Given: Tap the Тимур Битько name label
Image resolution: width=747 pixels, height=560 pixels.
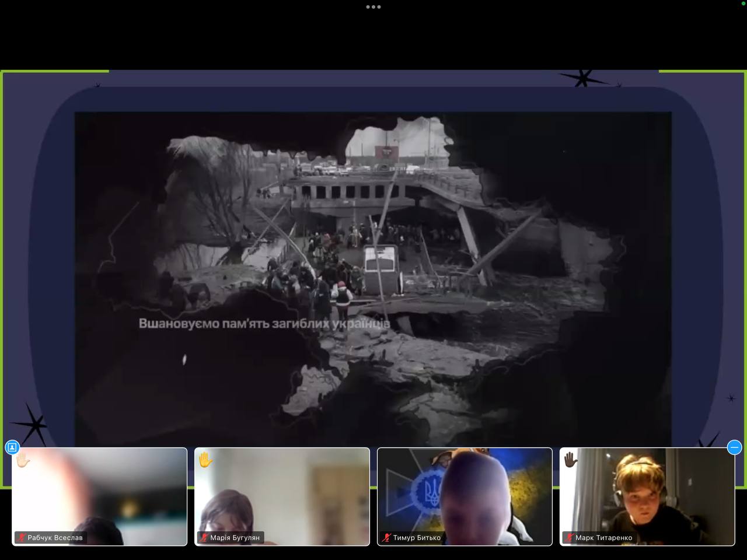Looking at the screenshot, I should 417,538.
